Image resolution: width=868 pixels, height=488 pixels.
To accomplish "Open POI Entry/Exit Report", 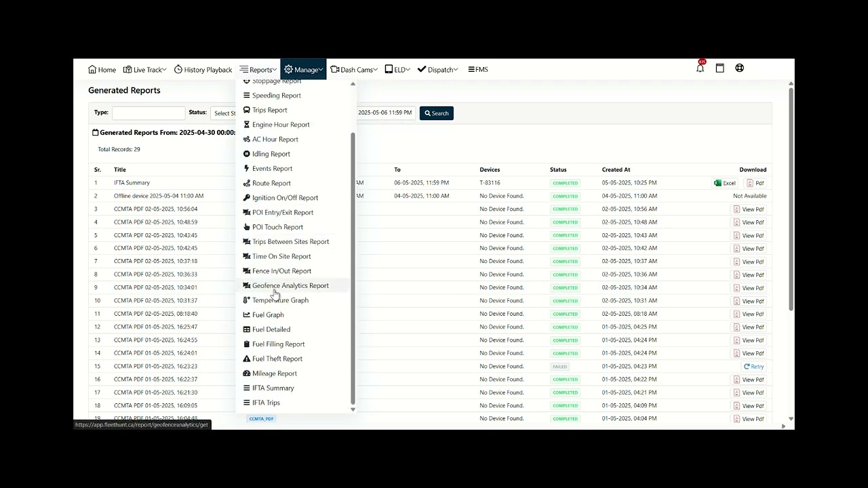I will click(282, 213).
